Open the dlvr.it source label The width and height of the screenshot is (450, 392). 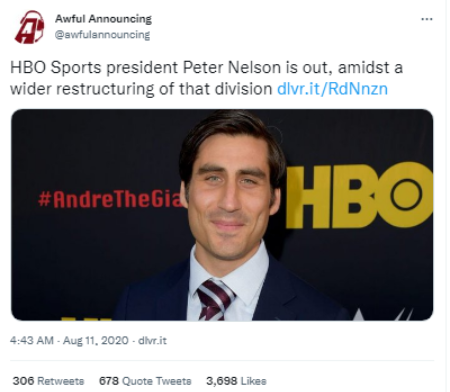click(x=152, y=340)
